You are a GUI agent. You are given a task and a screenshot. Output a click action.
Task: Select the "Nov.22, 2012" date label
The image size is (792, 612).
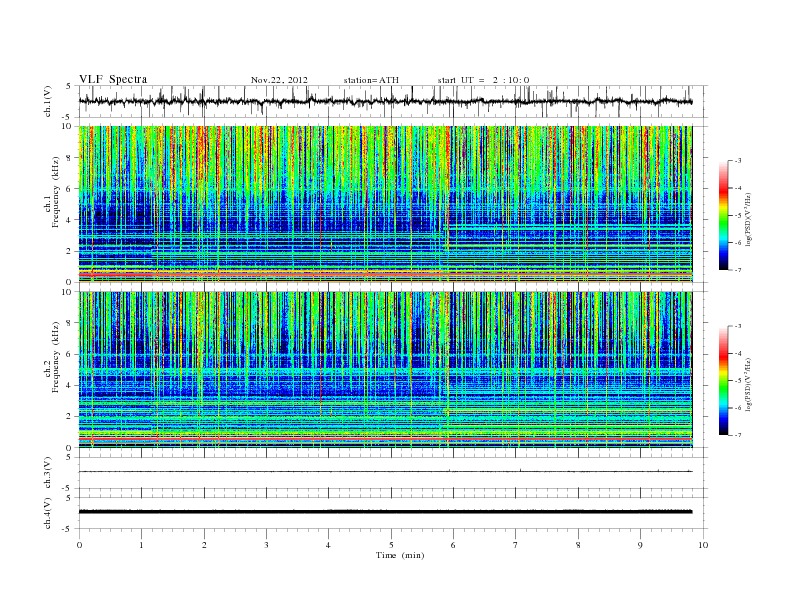279,80
